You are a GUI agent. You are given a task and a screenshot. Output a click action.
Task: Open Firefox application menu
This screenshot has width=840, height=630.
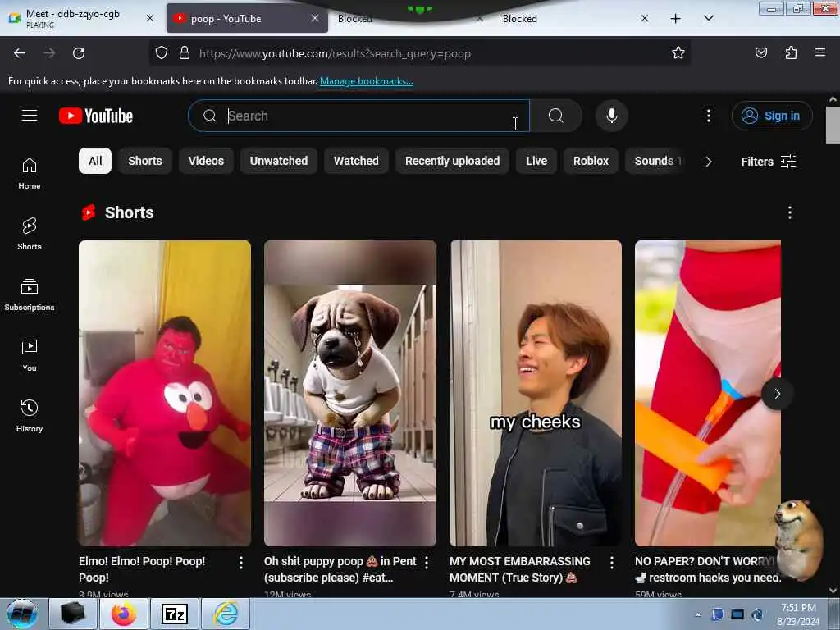point(820,52)
